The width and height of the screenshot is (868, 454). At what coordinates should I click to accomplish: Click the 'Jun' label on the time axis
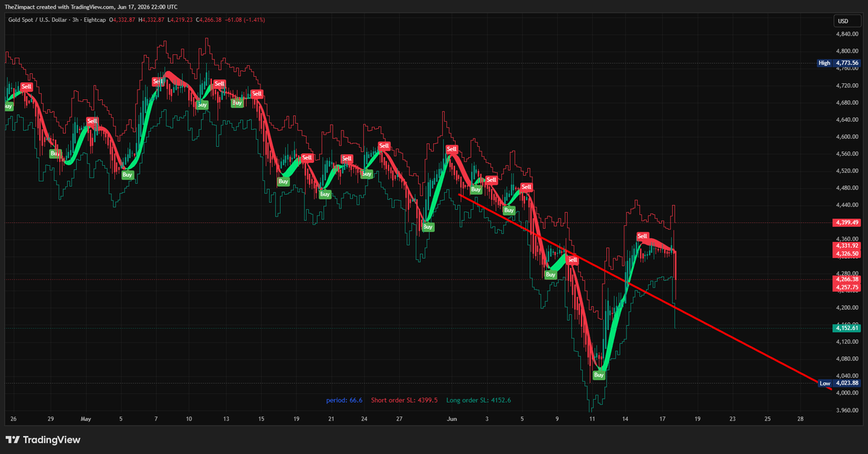(x=453, y=419)
